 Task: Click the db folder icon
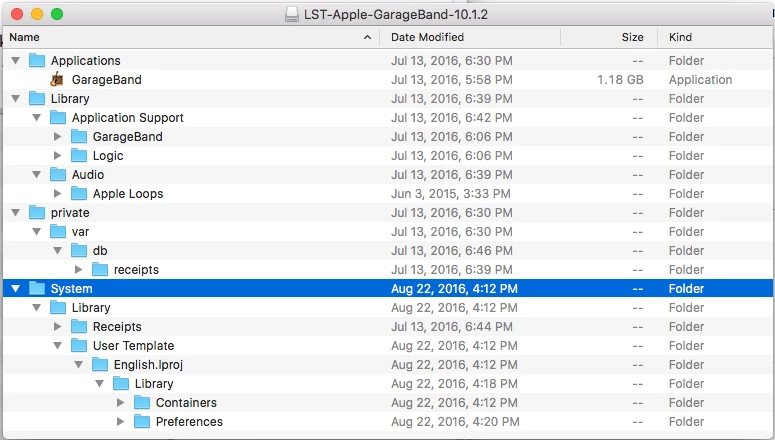pos(79,250)
